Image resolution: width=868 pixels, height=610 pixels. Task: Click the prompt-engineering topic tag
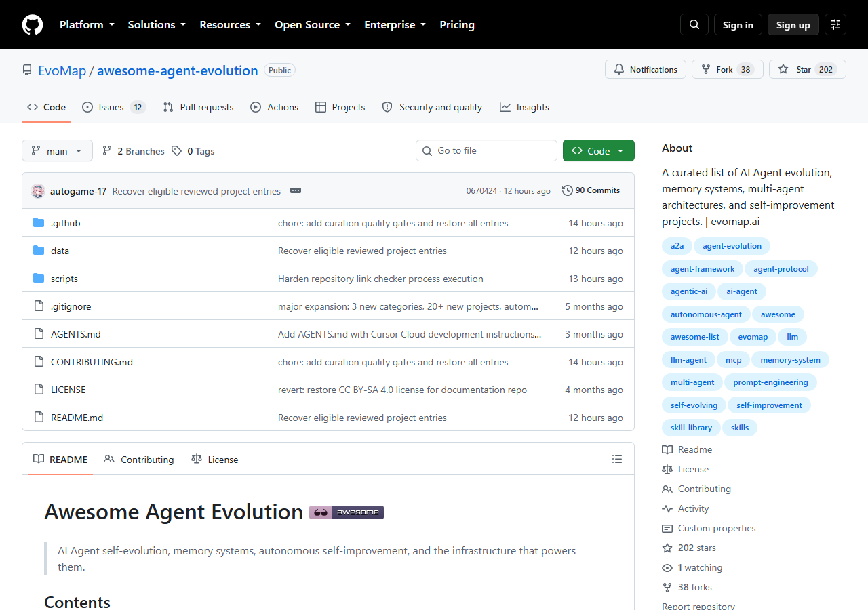(770, 382)
